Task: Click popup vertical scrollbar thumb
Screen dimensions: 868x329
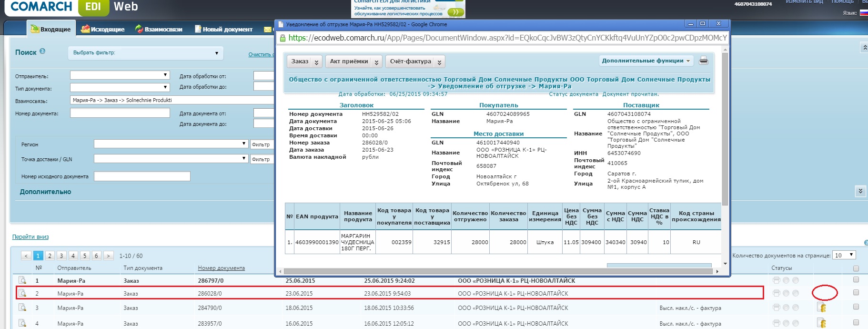Action: [725, 129]
